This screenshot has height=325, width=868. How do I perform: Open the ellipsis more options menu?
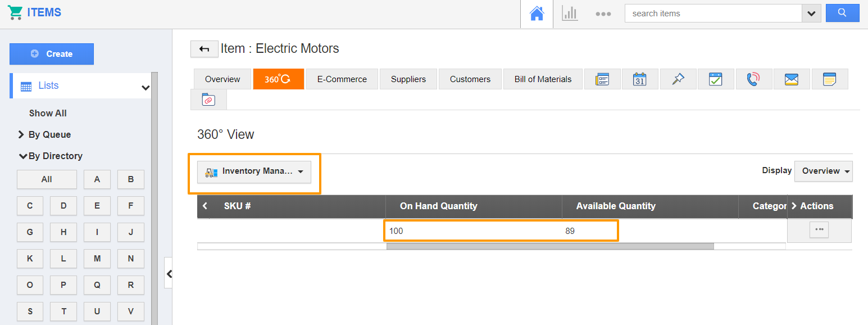tap(603, 13)
